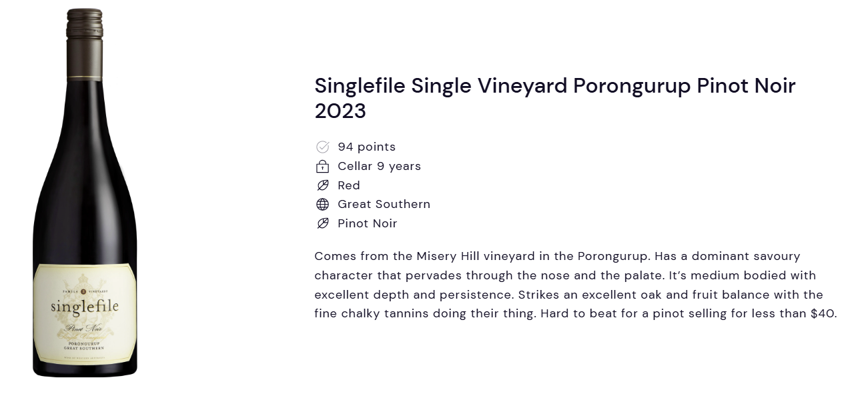
Task: Open the Great Southern region link
Action: point(384,204)
